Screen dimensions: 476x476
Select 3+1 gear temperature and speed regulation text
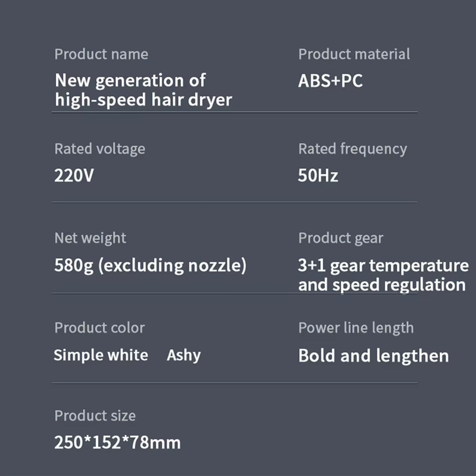pos(383,275)
